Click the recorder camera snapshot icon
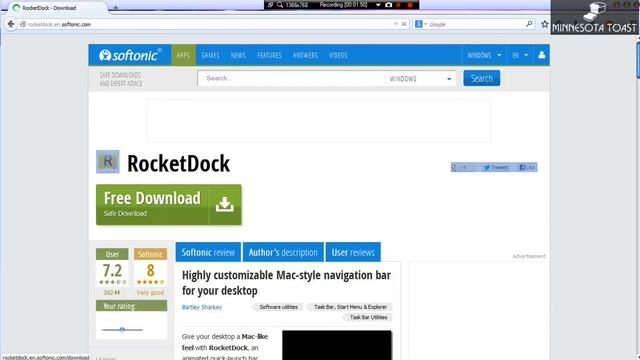This screenshot has width=640, height=360. coord(389,5)
